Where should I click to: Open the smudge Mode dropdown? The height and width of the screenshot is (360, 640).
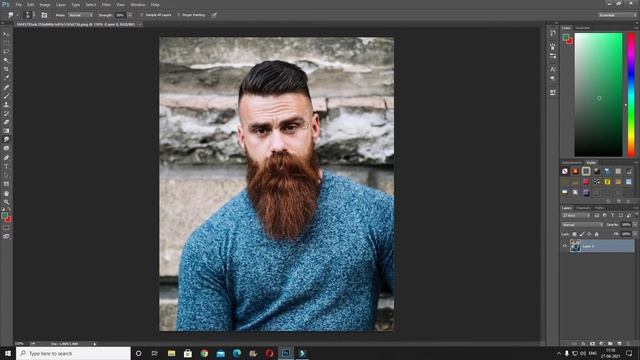pyautogui.click(x=80, y=15)
